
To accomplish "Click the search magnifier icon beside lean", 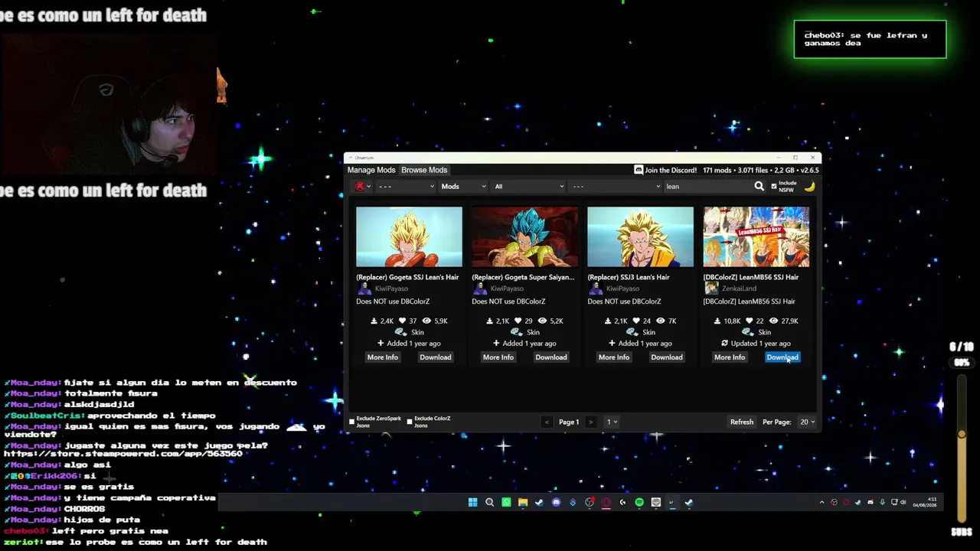I will pyautogui.click(x=759, y=186).
